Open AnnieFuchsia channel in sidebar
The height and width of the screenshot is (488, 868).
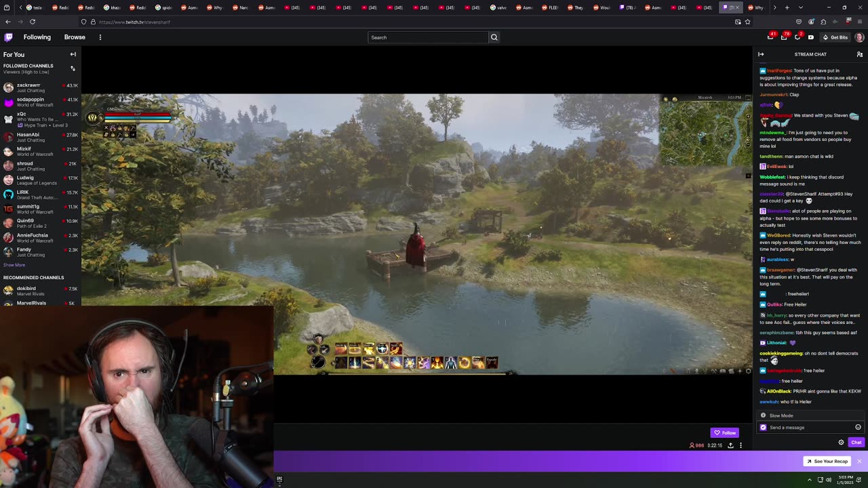[x=41, y=238]
